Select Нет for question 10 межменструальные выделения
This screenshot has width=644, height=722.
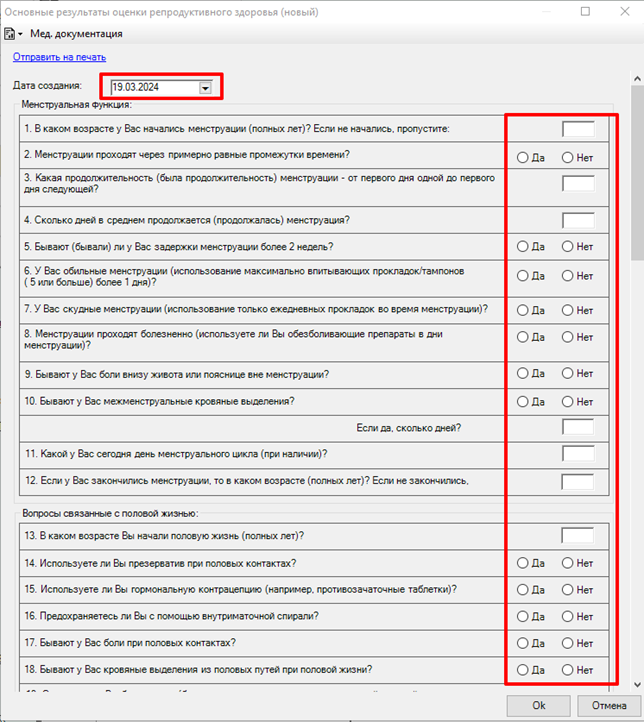click(577, 402)
